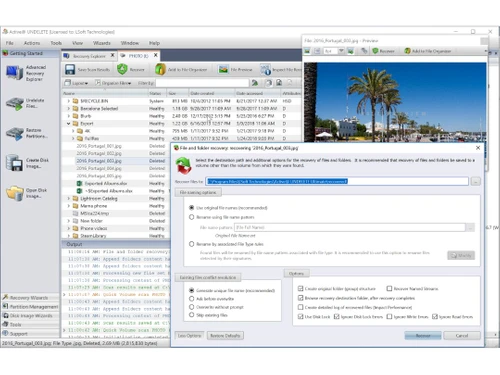Viewport: 500px width, 375px height.
Task: Enable Ignore Write Errors checkbox
Action: pos(389,316)
